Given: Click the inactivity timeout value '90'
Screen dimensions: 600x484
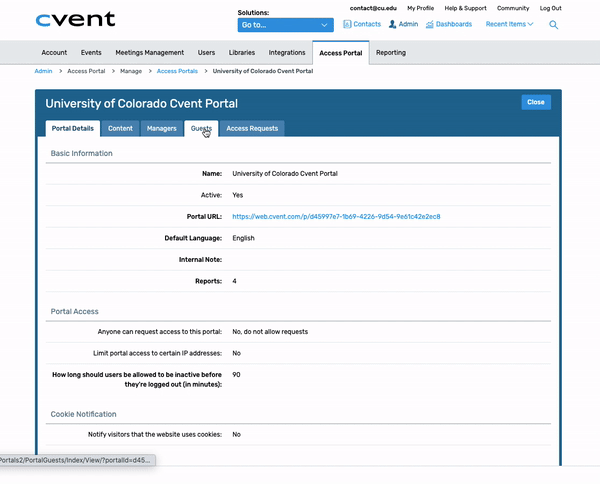Looking at the screenshot, I should pos(236,375).
